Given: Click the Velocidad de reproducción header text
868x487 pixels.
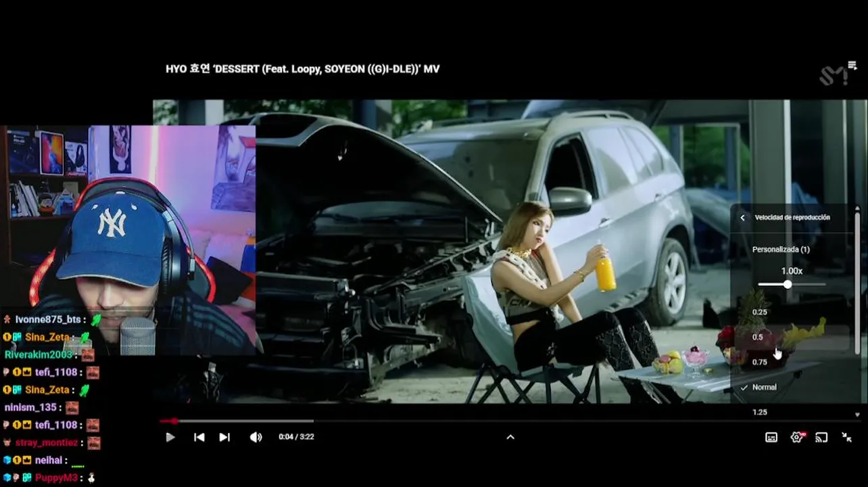Looking at the screenshot, I should [792, 218].
